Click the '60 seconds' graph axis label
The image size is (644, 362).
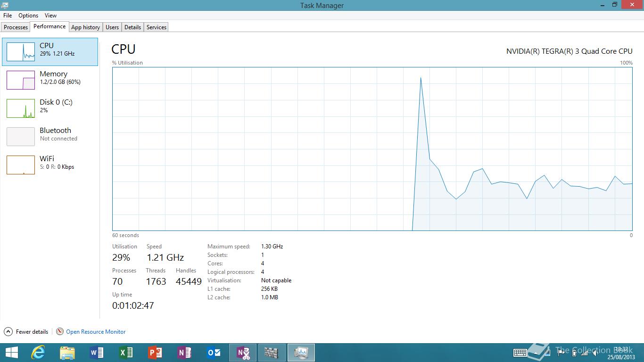[x=125, y=235]
